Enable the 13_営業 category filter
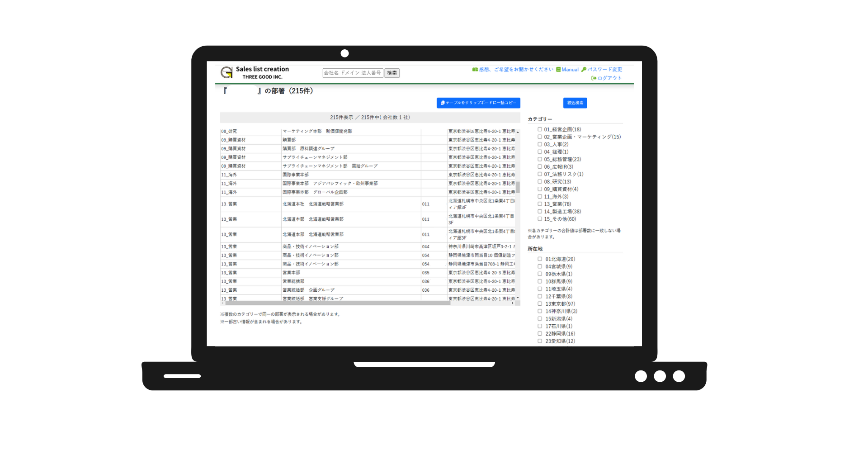The height and width of the screenshot is (455, 868). click(540, 204)
